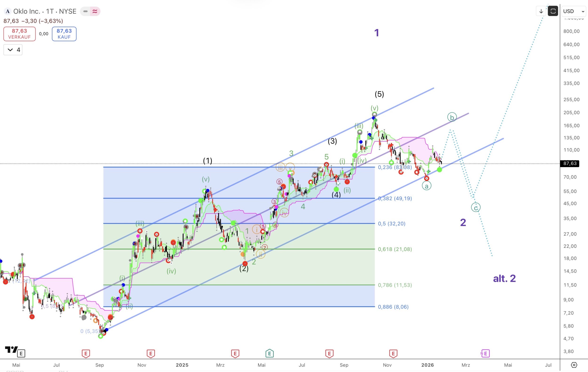This screenshot has height=372, width=588.
Task: Toggle the pink wavy-lines pill beside NYSE
Action: (95, 11)
